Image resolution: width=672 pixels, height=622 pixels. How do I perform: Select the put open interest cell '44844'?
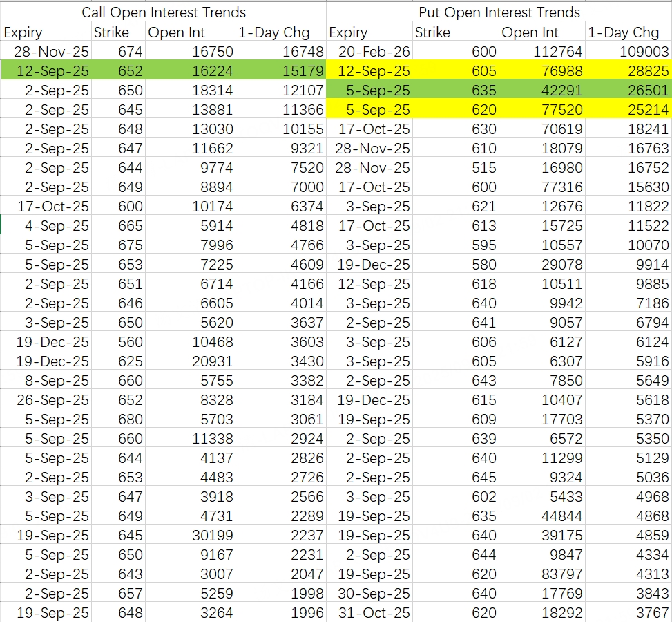(542, 516)
